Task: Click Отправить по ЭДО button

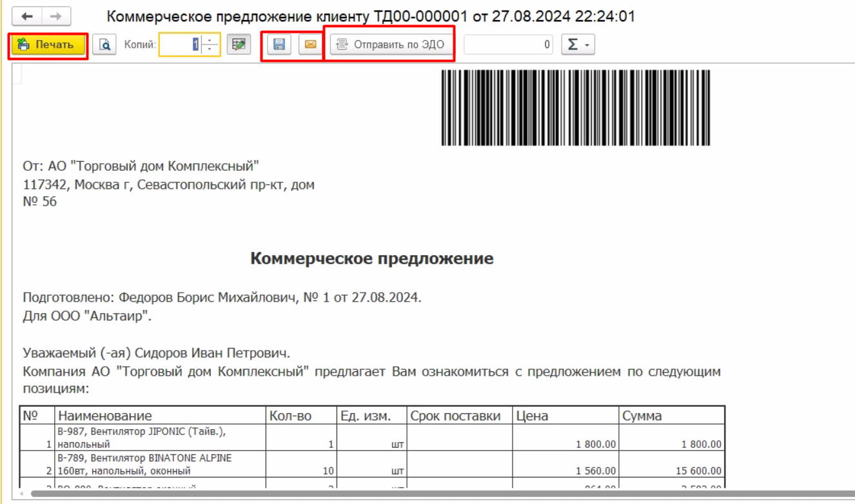Action: click(391, 45)
